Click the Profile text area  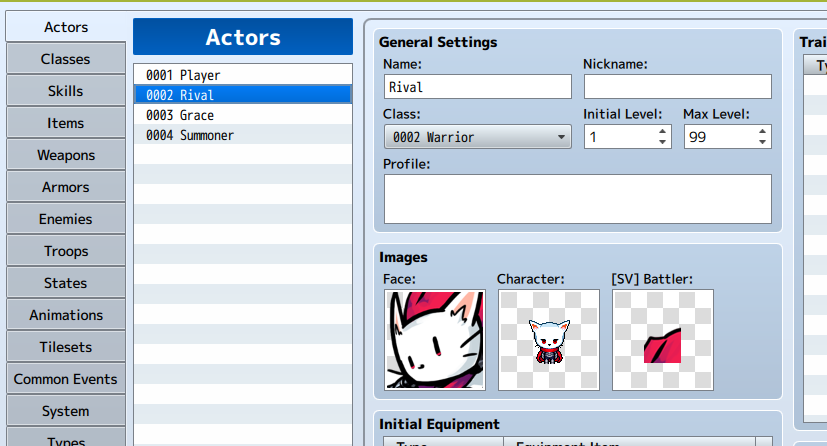pos(578,199)
